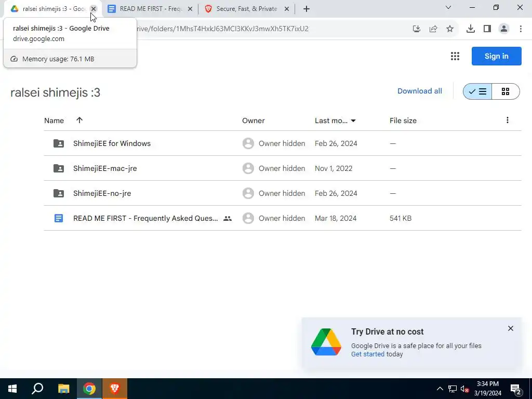
Task: Close the READ ME FIRST tab
Action: click(190, 9)
